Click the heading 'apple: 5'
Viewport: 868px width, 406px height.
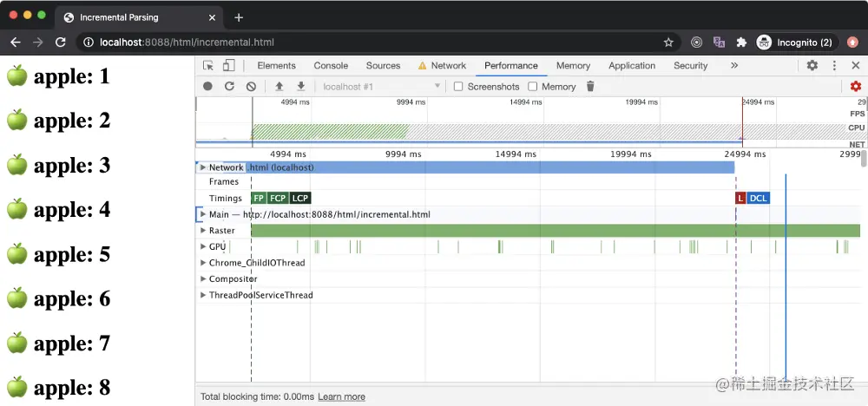click(72, 254)
